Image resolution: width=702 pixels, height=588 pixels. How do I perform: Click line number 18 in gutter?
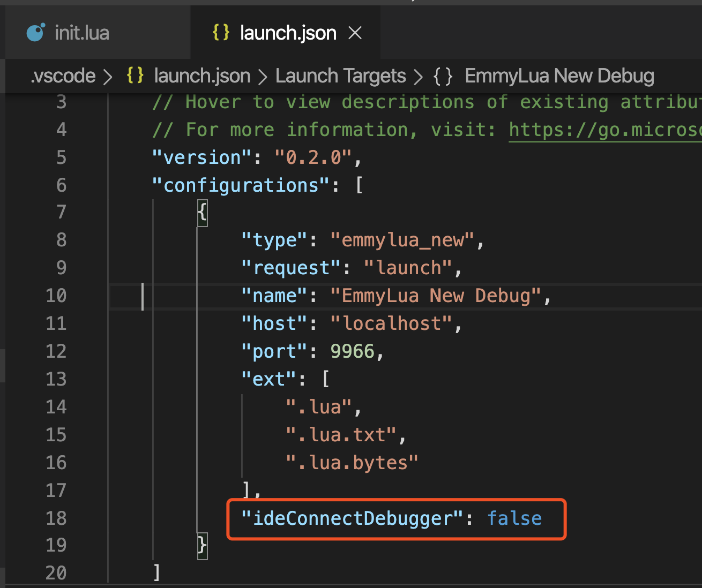[x=56, y=518]
